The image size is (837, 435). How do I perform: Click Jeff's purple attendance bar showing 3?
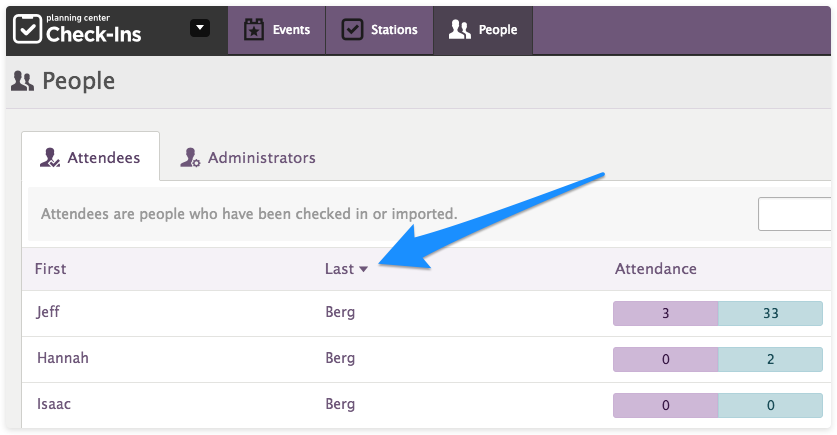pyautogui.click(x=665, y=314)
